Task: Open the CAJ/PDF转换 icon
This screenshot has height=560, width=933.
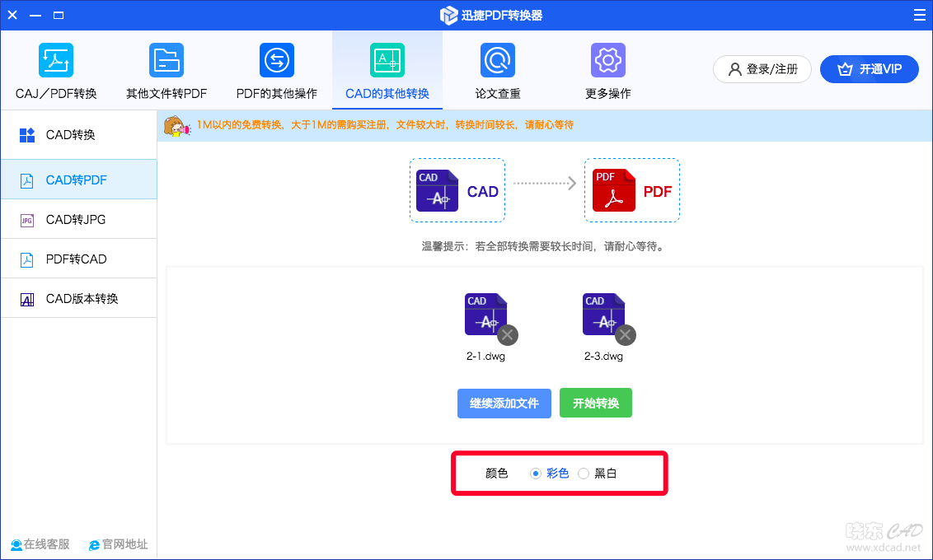Action: 56,60
